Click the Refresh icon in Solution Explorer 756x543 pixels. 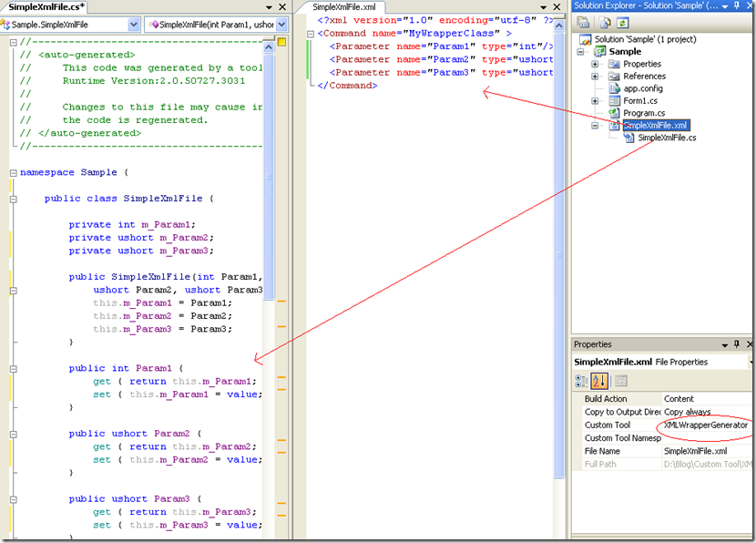(x=622, y=22)
